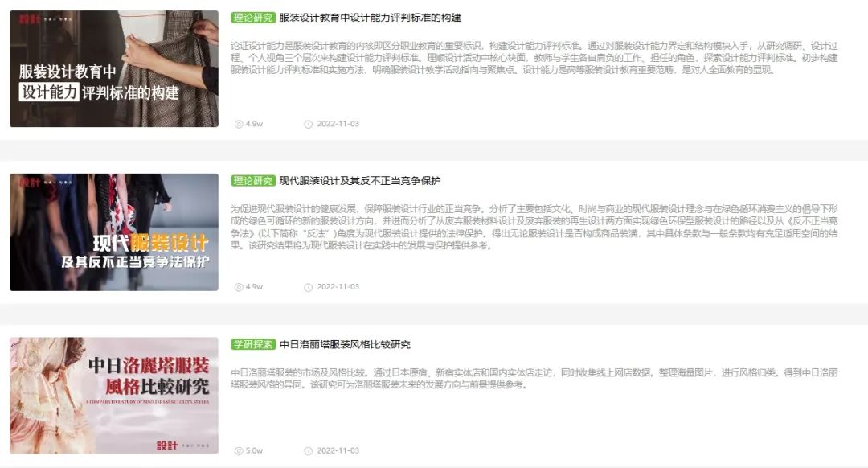Click the clock icon in the 现代服装设计 article
The width and height of the screenshot is (868, 468).
click(x=309, y=287)
